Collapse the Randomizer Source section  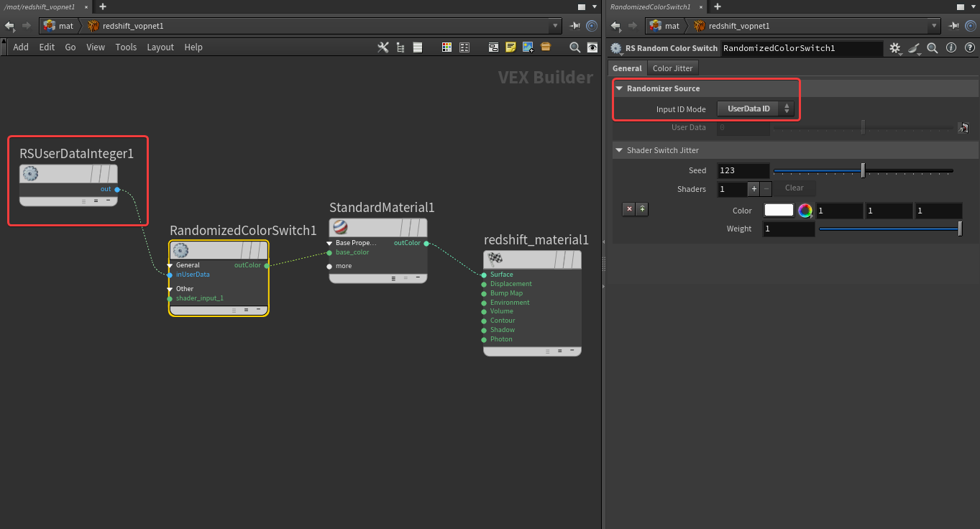click(619, 88)
